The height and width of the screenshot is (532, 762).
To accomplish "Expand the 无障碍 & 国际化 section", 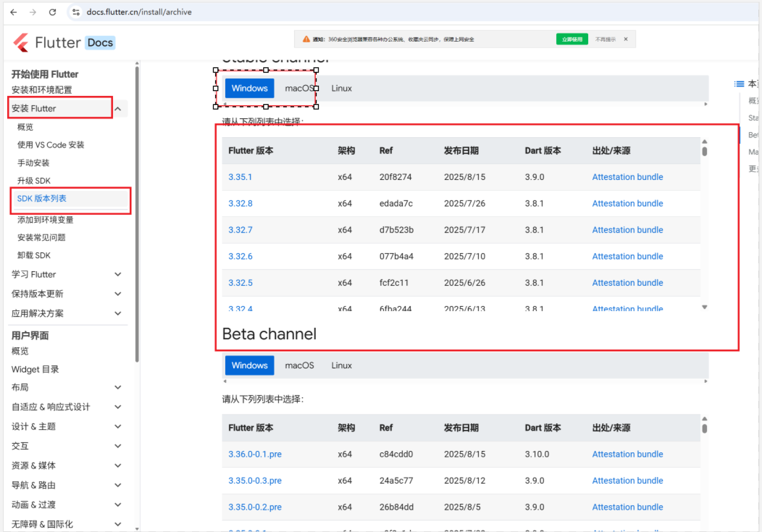I will (118, 524).
